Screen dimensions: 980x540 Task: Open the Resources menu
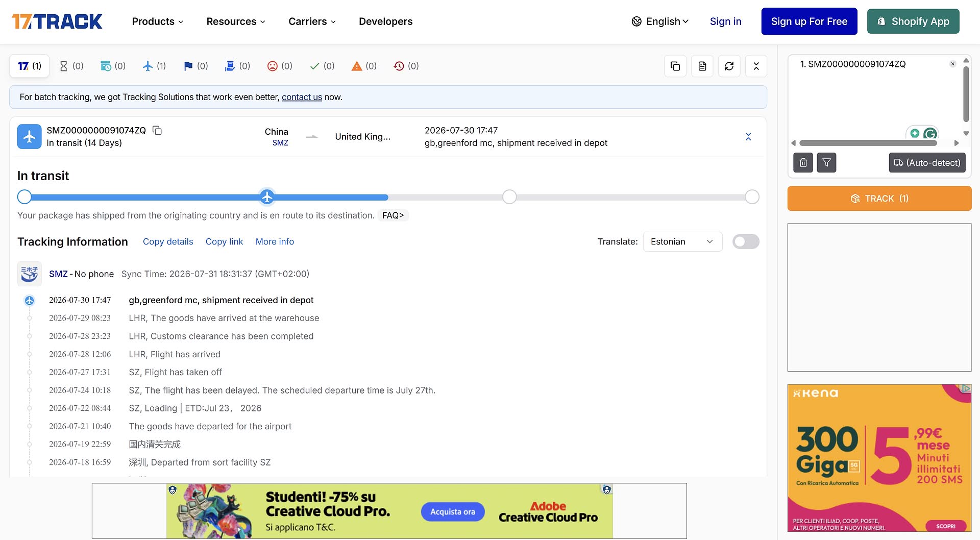point(236,21)
